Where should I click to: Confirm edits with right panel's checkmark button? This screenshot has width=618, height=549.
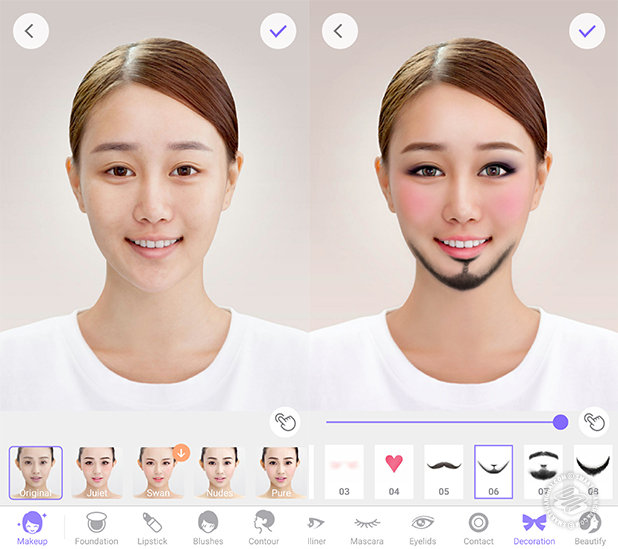pos(587,31)
